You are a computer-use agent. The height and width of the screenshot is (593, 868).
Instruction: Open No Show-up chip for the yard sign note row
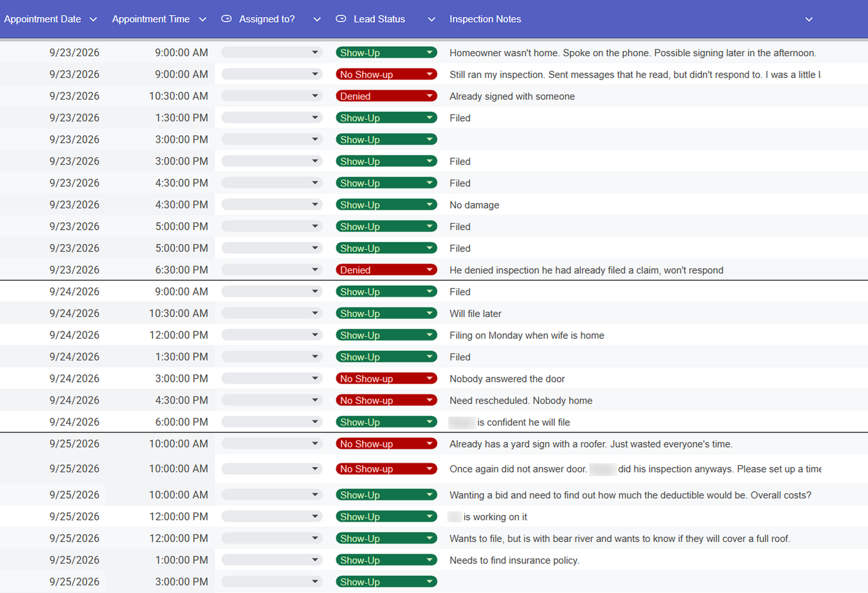[386, 443]
